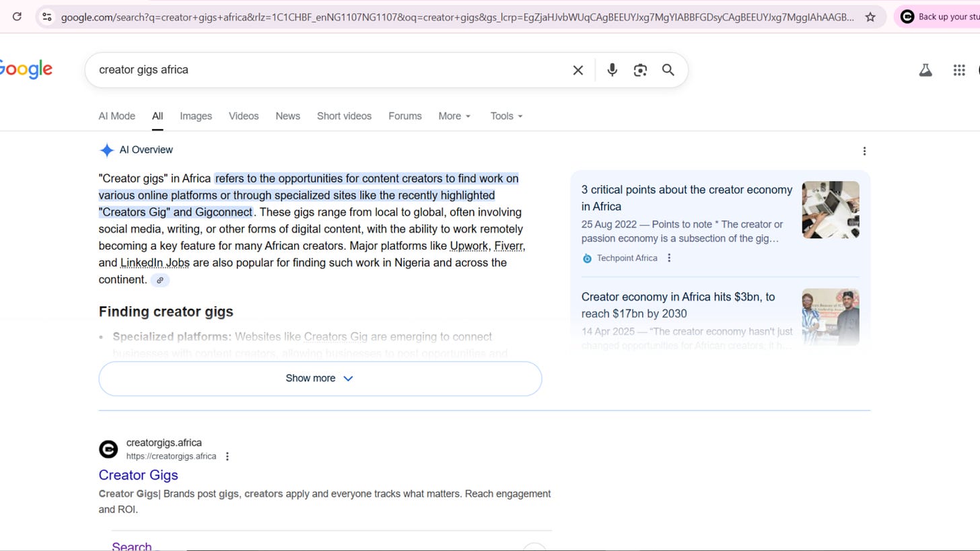Click the Fiverr link in AI Overview
980x551 pixels.
pos(508,246)
